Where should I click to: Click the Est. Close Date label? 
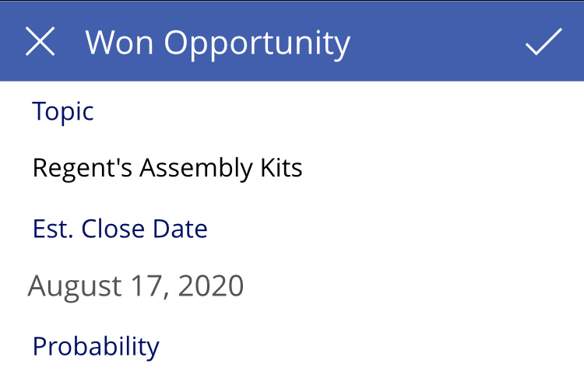click(120, 229)
